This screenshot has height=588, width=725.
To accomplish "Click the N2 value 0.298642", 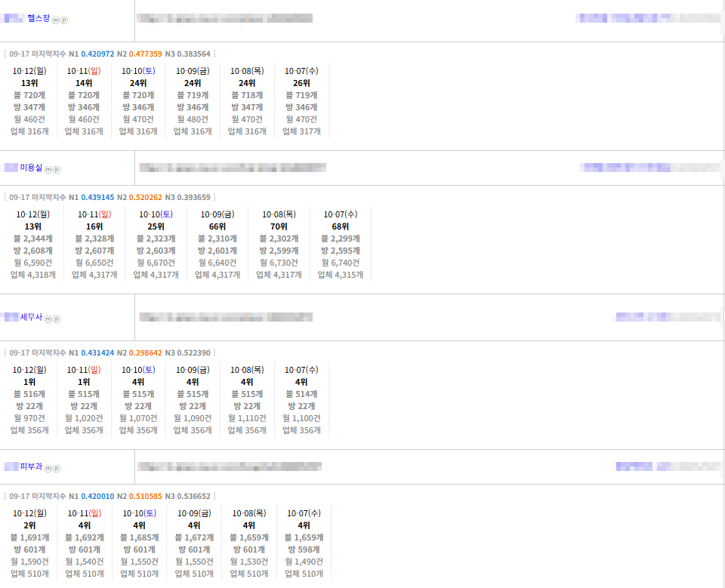I will point(146,352).
